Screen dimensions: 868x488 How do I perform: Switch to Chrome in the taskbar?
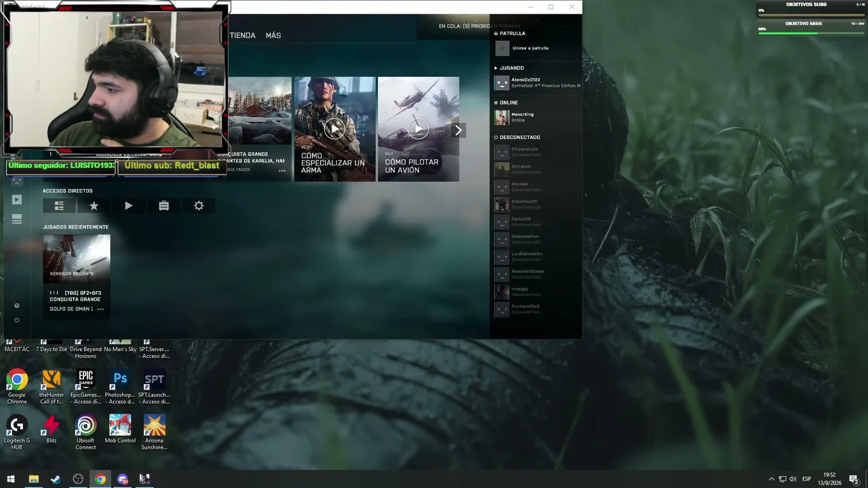tap(100, 479)
